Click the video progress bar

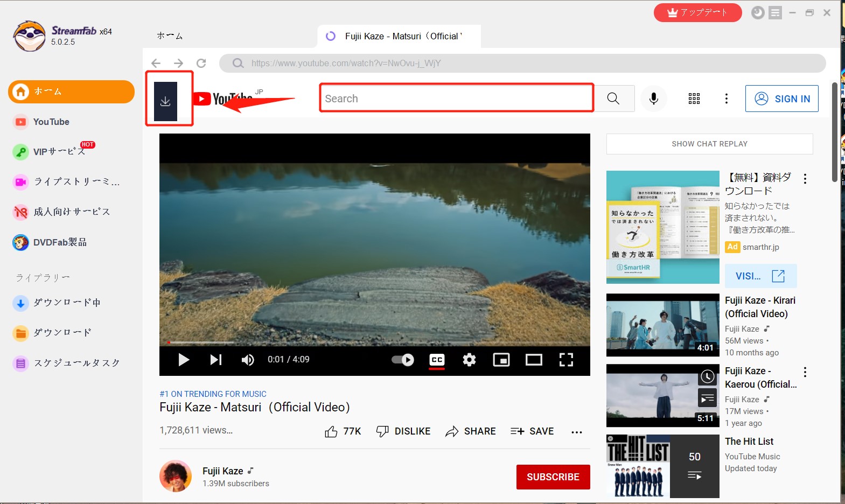point(375,342)
